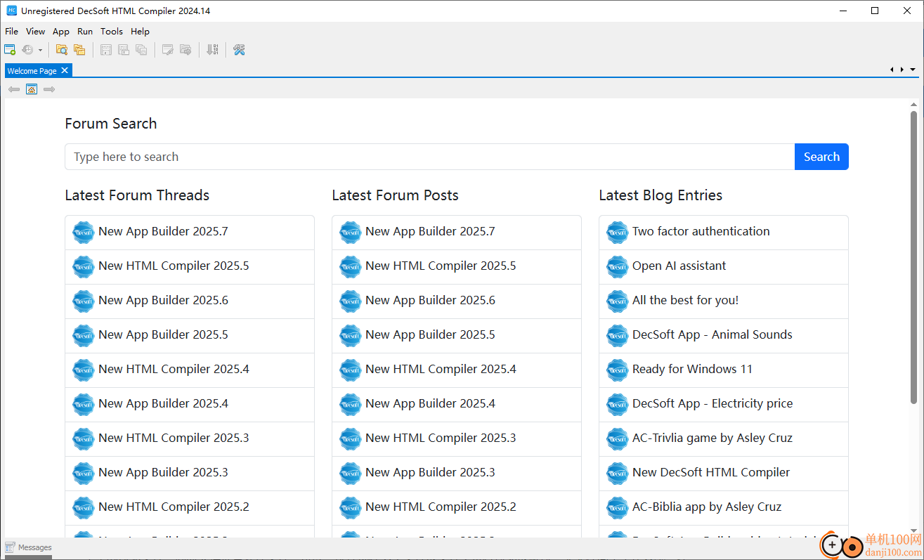This screenshot has width=924, height=560.
Task: Open the View menu
Action: 35,31
